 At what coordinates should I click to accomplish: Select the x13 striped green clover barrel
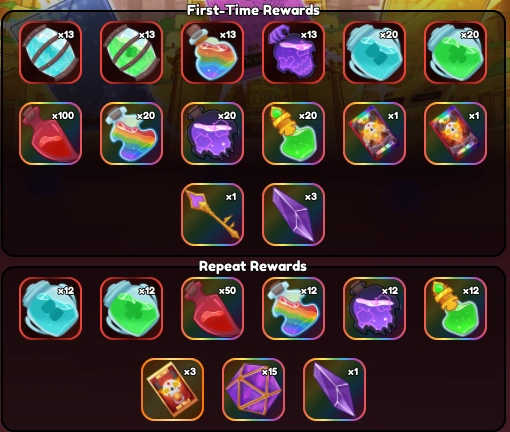point(131,53)
